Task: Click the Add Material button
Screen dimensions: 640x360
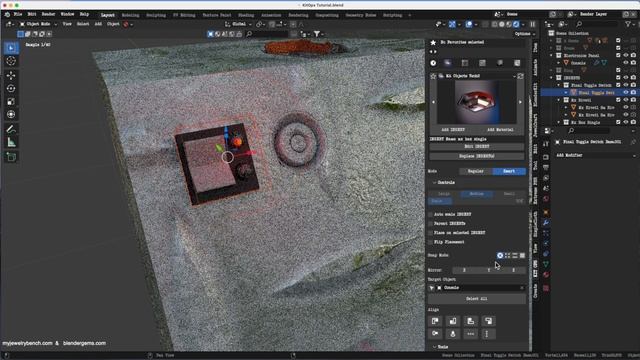Action: (x=500, y=130)
